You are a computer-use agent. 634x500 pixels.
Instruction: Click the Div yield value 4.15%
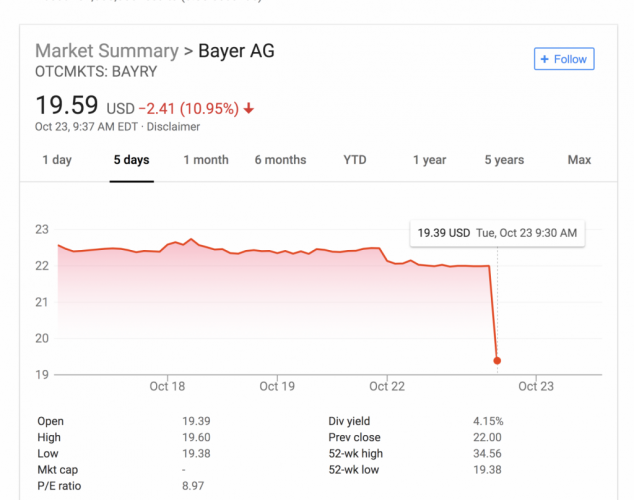coord(488,421)
